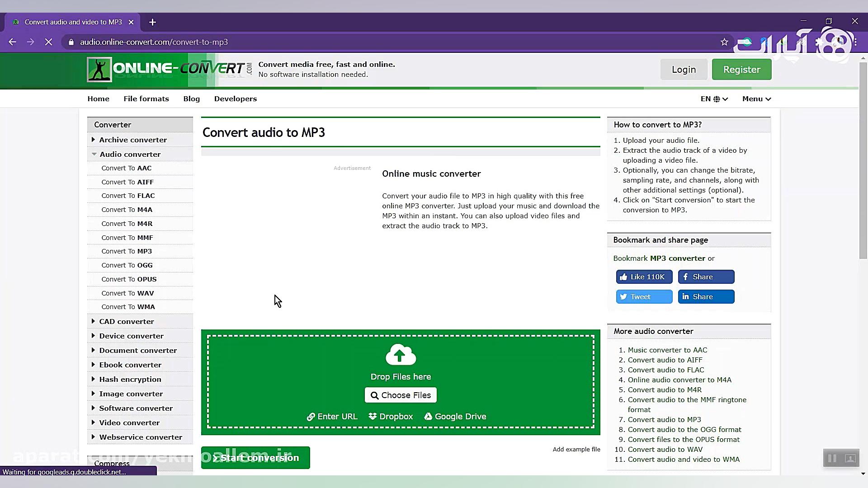Expand Hash encryption section

coord(140,380)
